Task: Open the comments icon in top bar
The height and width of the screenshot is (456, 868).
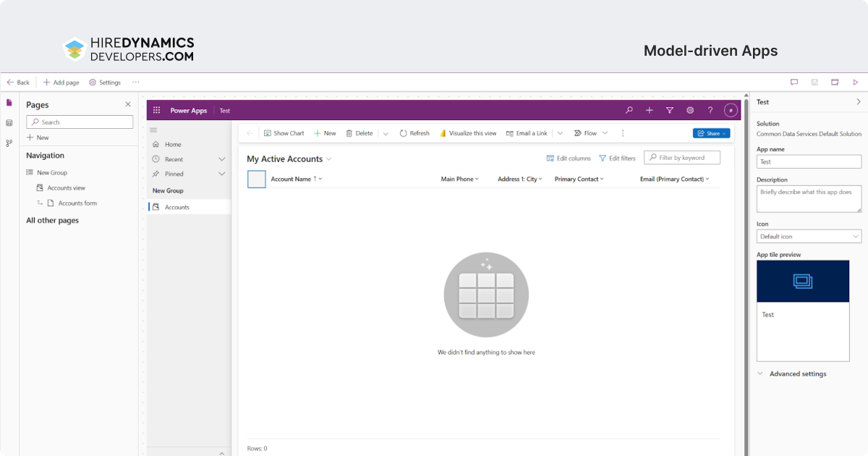Action: tap(794, 83)
